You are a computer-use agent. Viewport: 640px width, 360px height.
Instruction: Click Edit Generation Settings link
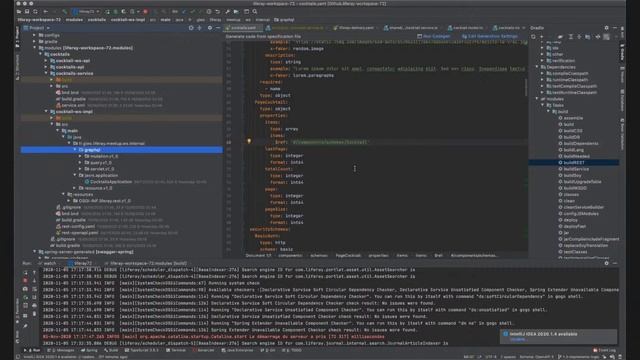490,36
